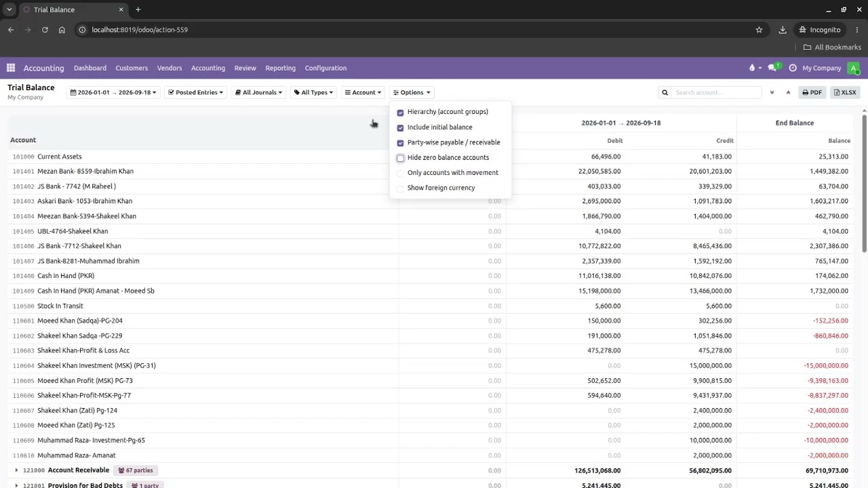Open the Posted Entries filter dropdown

196,92
